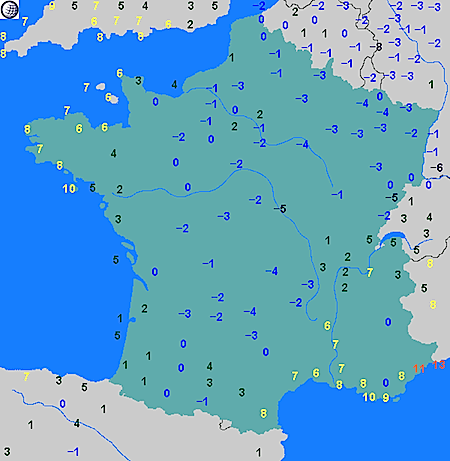Select yellow 7 on the Rhône near Geneva
Image resolution: width=450 pixels, height=461 pixels.
coord(370,273)
